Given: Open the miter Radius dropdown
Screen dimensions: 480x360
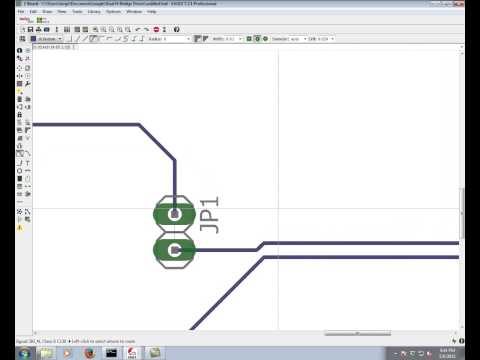Looking at the screenshot, I should click(x=177, y=39).
